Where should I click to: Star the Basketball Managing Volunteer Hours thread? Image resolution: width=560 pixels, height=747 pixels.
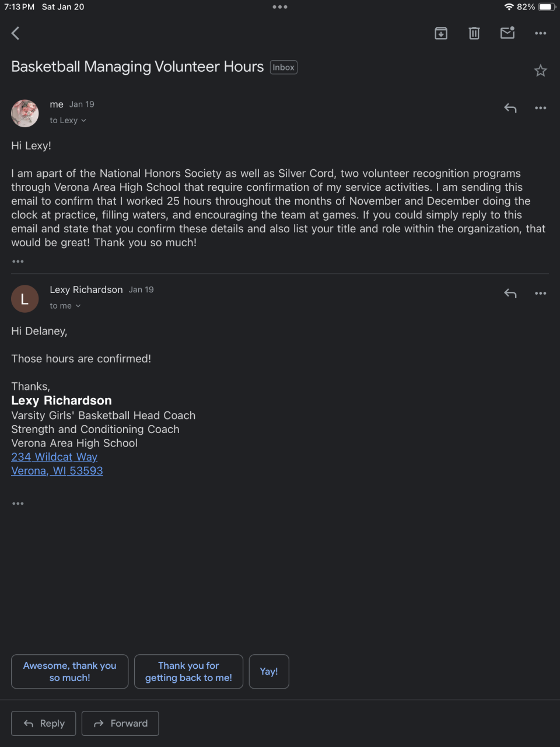(541, 71)
